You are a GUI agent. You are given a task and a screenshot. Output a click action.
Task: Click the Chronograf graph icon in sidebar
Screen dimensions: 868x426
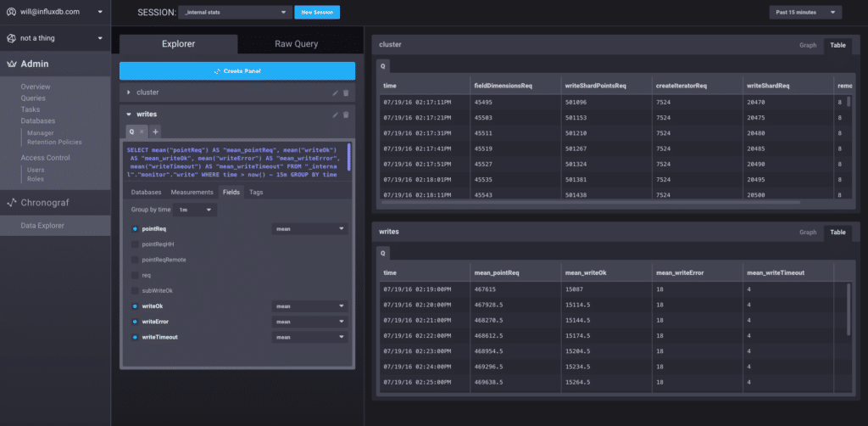pyautogui.click(x=13, y=203)
